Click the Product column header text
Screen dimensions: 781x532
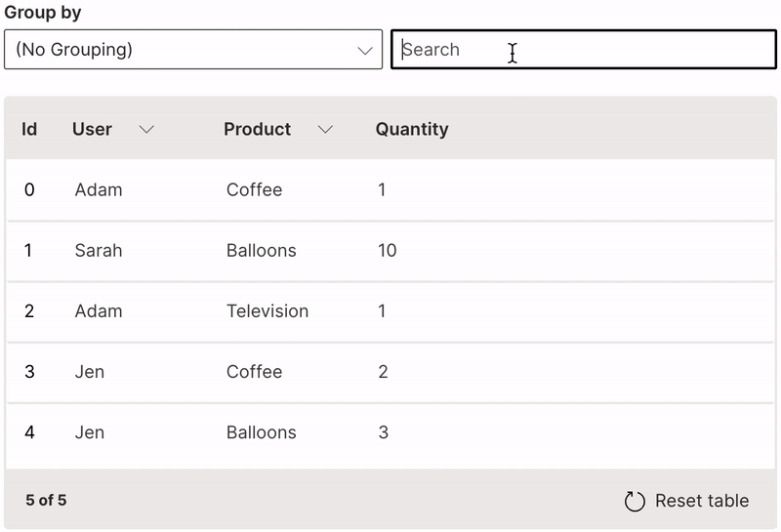[257, 130]
